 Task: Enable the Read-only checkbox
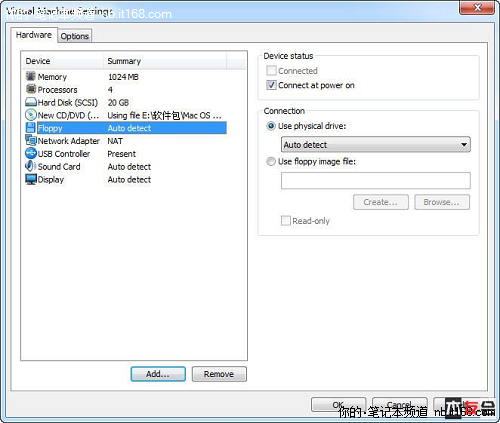[x=286, y=221]
